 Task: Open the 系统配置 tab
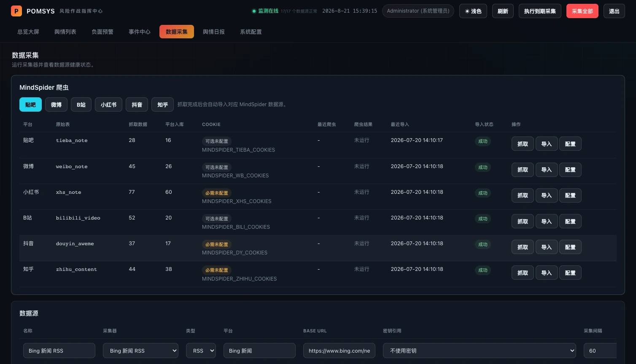(251, 32)
